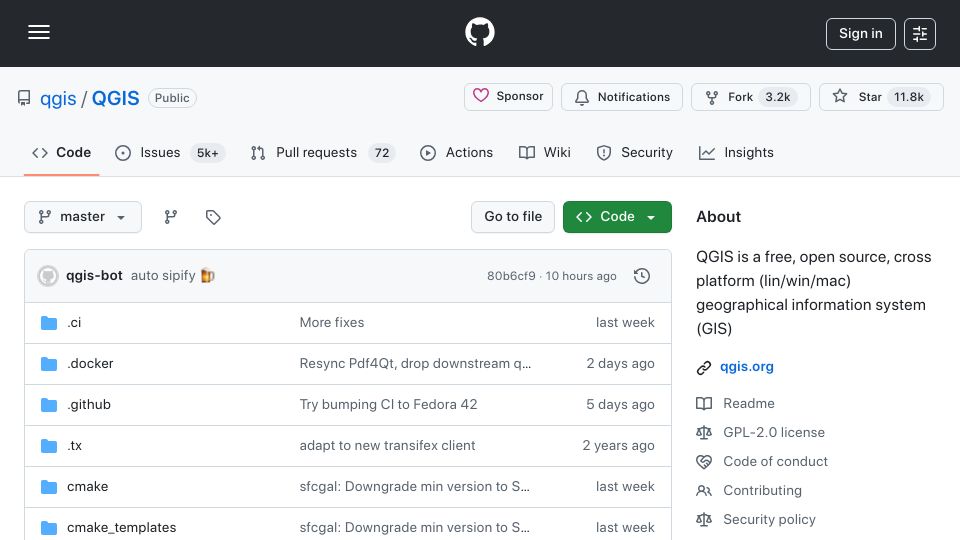Image resolution: width=960 pixels, height=540 pixels.
Task: Click the folder icon beside .github
Action: click(x=49, y=405)
